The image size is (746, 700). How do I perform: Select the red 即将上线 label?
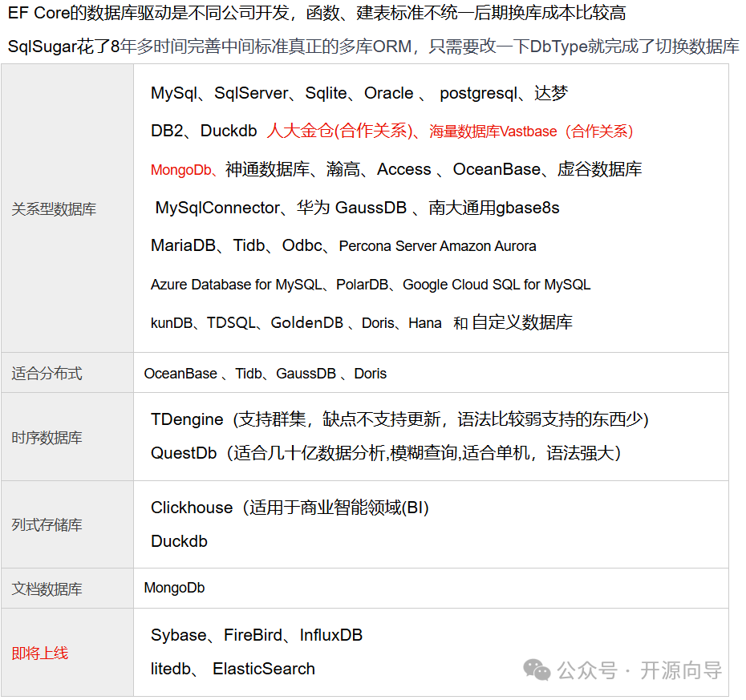(x=39, y=653)
